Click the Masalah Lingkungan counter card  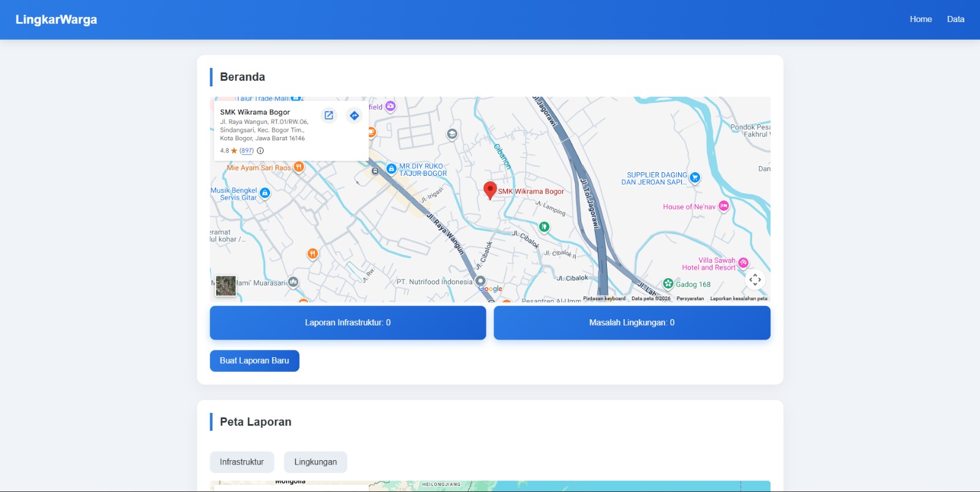point(632,323)
